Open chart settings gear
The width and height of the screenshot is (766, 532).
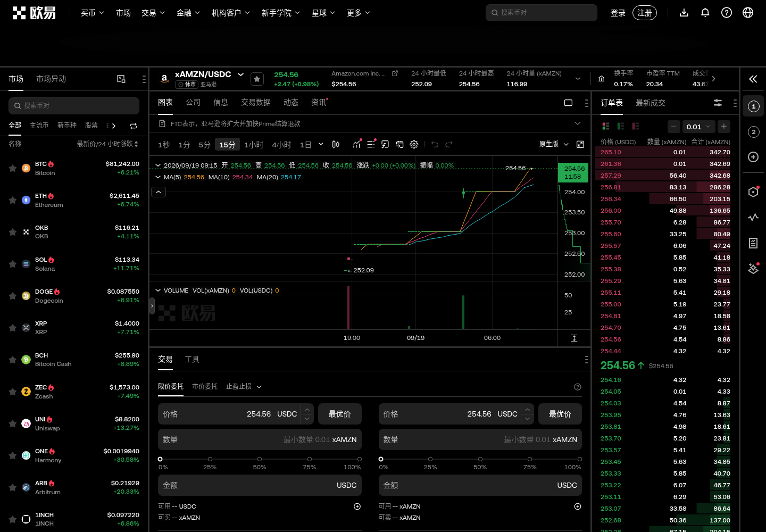414,144
